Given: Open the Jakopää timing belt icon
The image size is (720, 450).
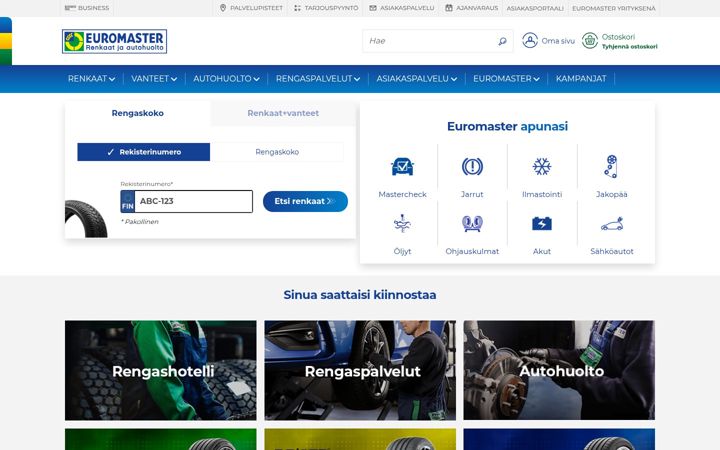Looking at the screenshot, I should 611,167.
